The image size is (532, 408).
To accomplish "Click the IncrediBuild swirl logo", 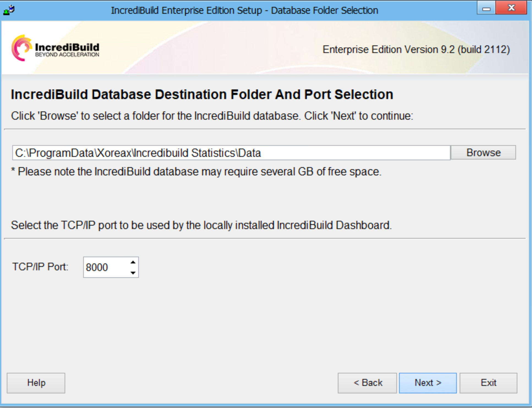I will coord(21,48).
